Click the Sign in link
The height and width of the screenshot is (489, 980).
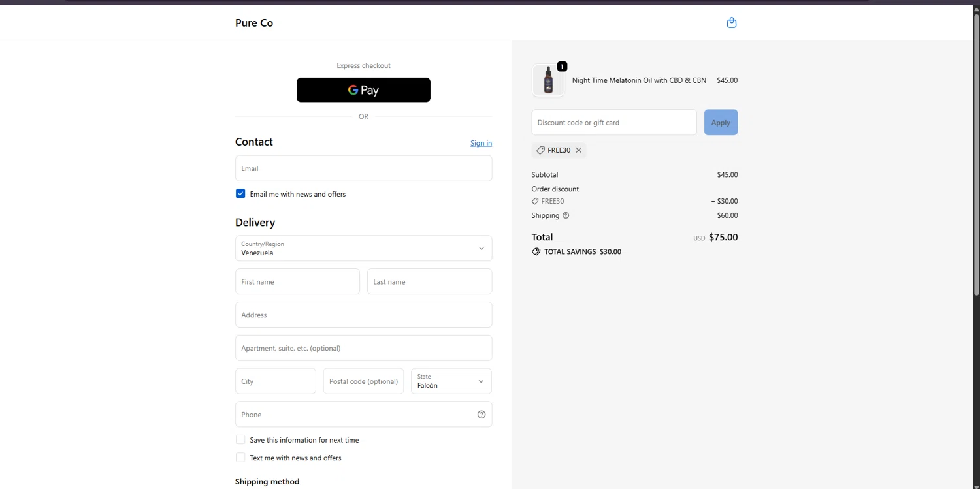[481, 143]
